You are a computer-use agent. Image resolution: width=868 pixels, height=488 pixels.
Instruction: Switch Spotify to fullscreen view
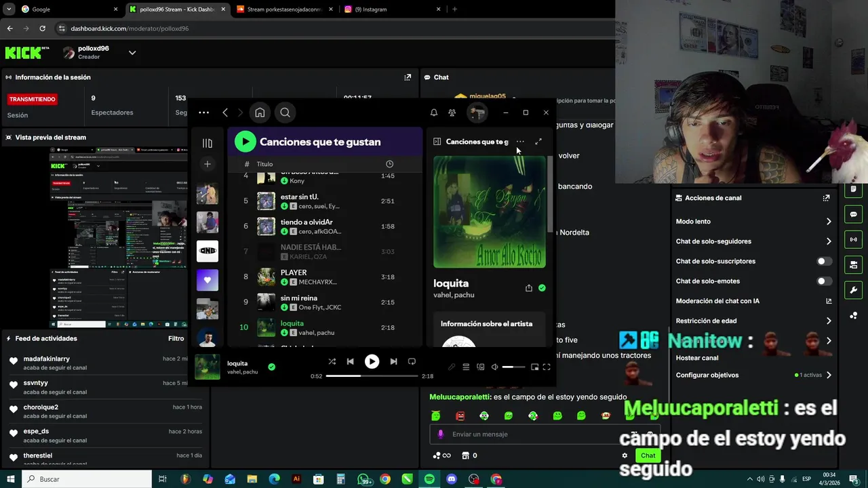[x=547, y=367]
